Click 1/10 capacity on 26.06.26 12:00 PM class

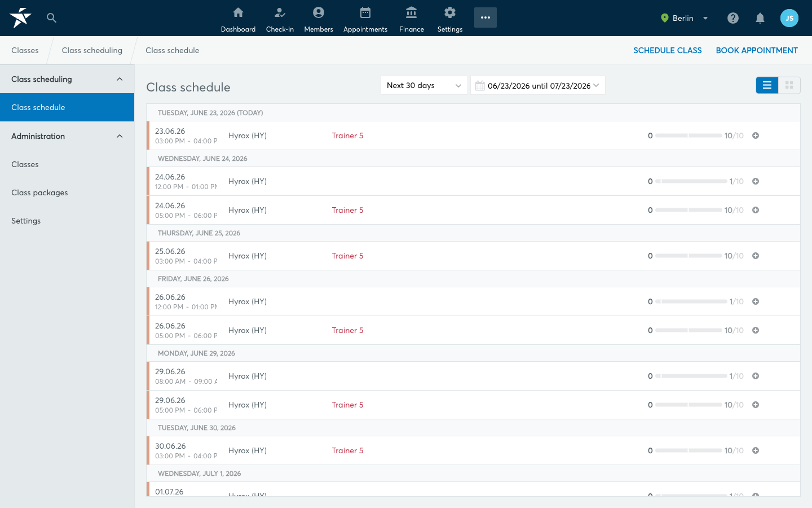(736, 301)
